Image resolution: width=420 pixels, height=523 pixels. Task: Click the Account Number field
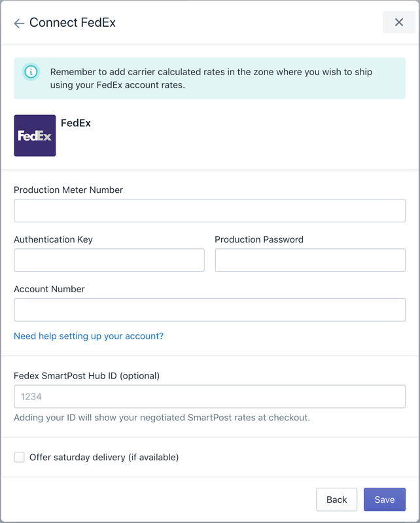coord(209,309)
